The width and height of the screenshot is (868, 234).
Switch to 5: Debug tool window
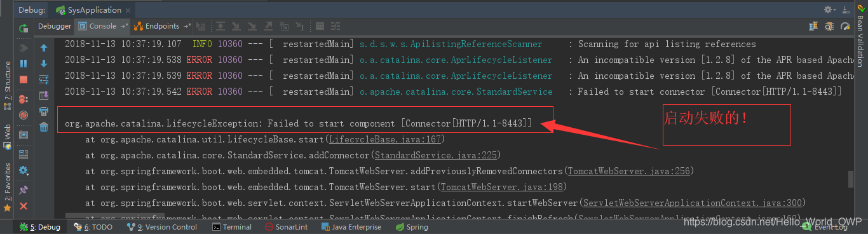pos(40,227)
